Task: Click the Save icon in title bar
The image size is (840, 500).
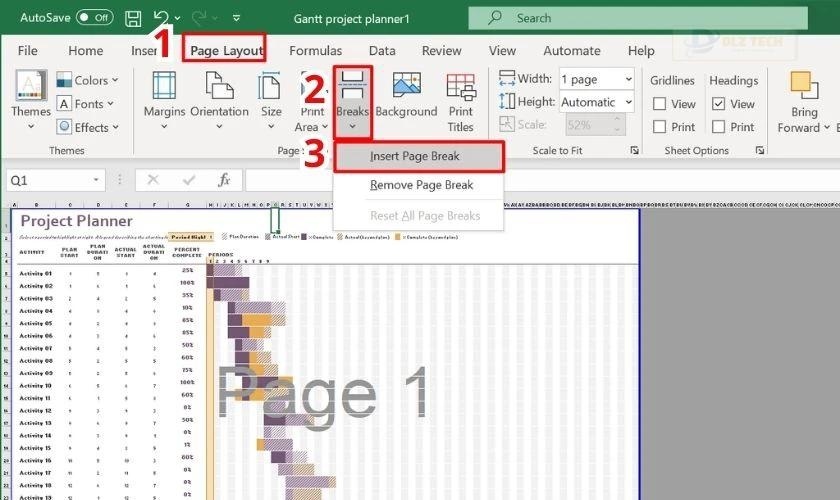Action: pyautogui.click(x=133, y=18)
